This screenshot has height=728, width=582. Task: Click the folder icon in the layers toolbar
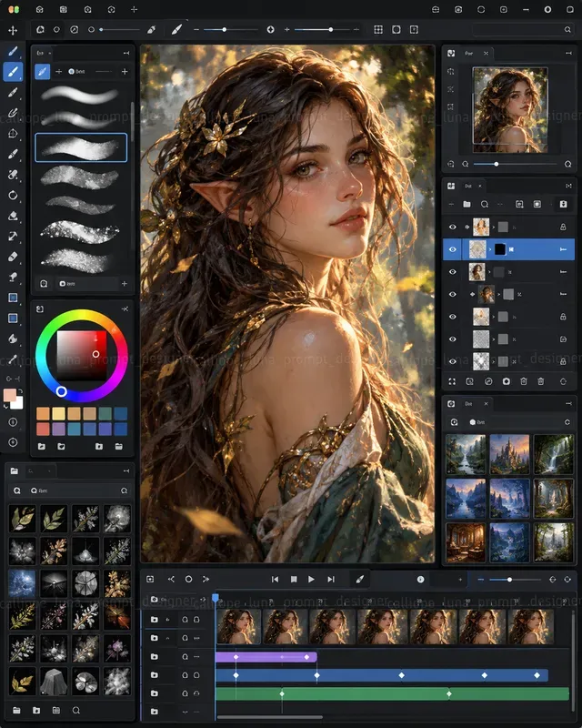467,204
